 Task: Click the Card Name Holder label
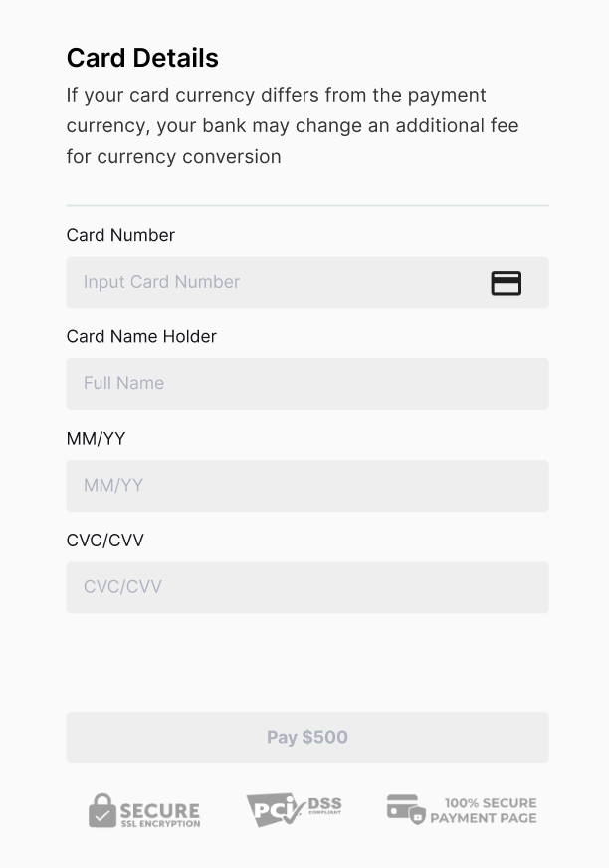pos(141,337)
